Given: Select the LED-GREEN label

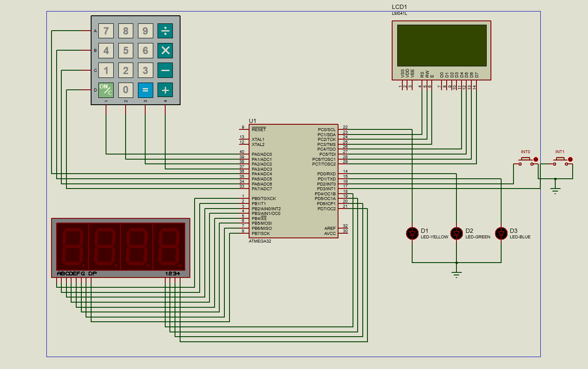Looking at the screenshot, I should coord(478,237).
